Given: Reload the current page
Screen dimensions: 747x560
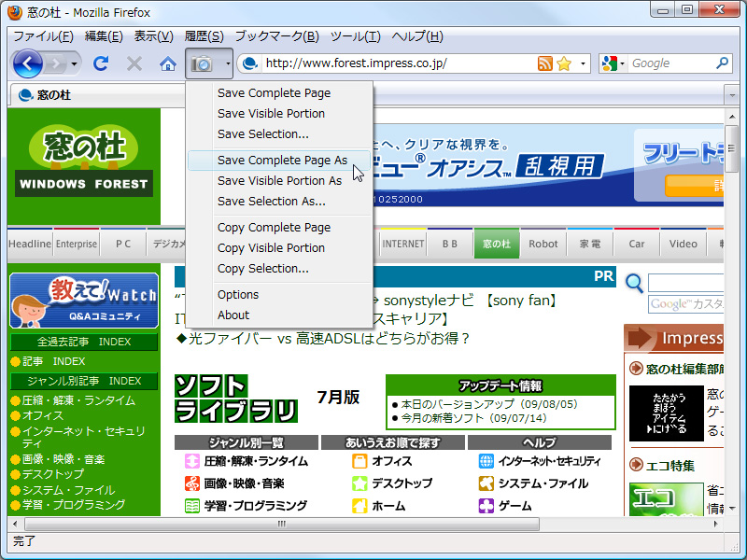Looking at the screenshot, I should (x=101, y=63).
